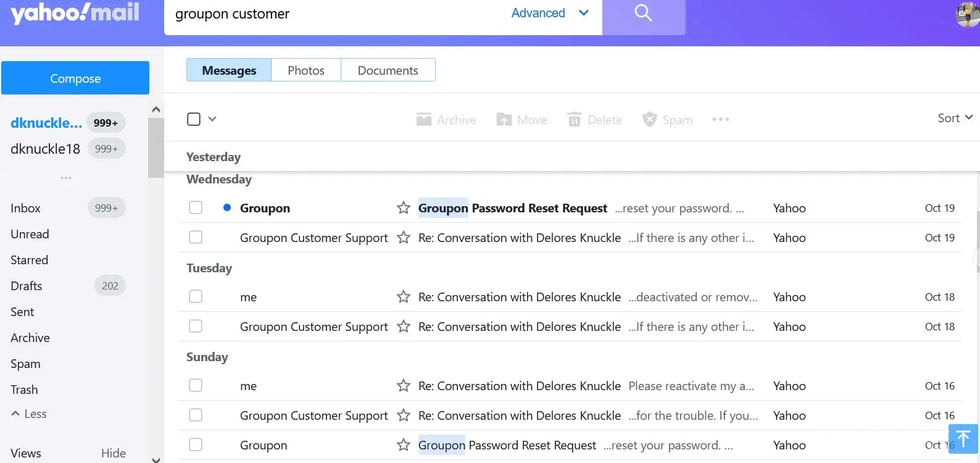The image size is (980, 463).
Task: Toggle the select-all messages checkbox
Action: coord(194,119)
